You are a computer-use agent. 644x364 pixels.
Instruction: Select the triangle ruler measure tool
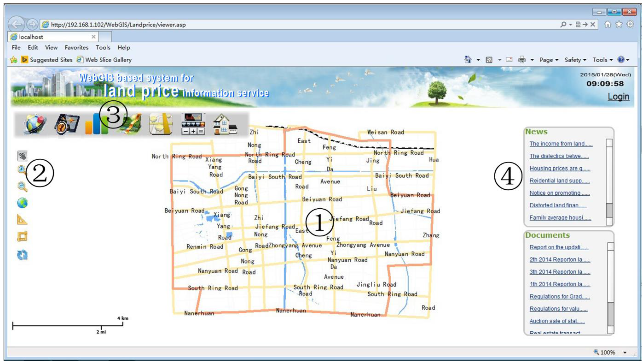[x=22, y=220]
